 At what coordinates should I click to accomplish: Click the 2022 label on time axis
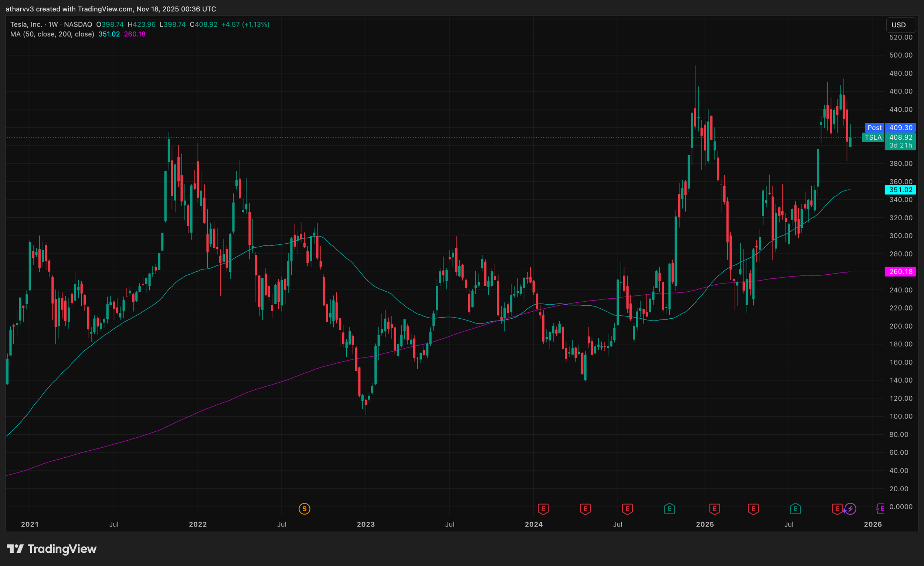tap(198, 524)
